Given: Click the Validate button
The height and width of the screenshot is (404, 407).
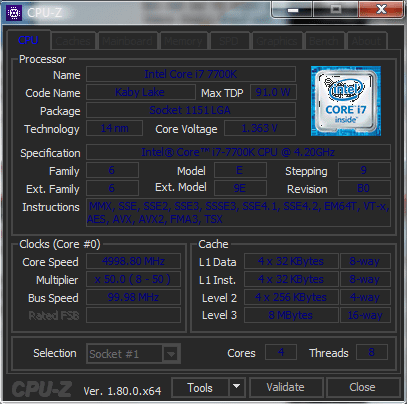Looking at the screenshot, I should tap(286, 387).
